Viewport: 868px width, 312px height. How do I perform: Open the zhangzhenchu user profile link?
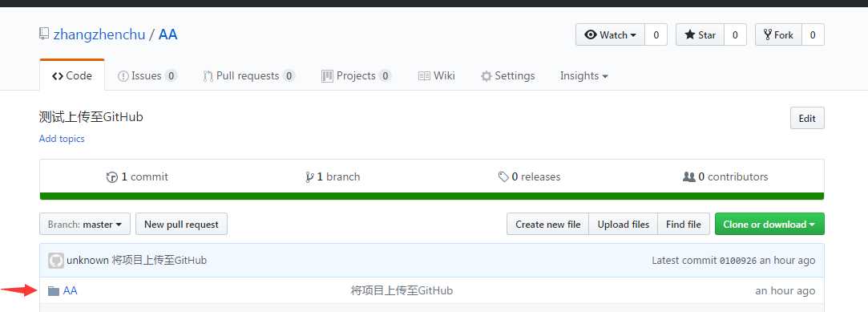(99, 34)
